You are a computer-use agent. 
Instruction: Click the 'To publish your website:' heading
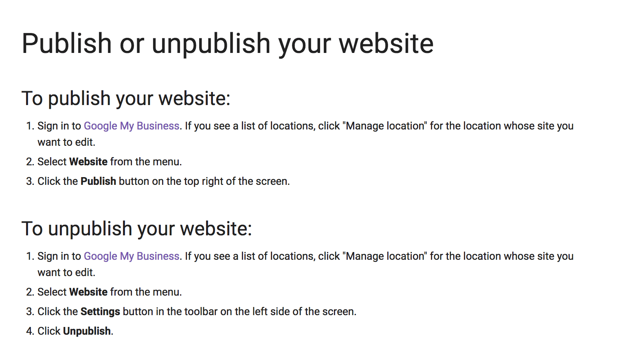(x=126, y=99)
